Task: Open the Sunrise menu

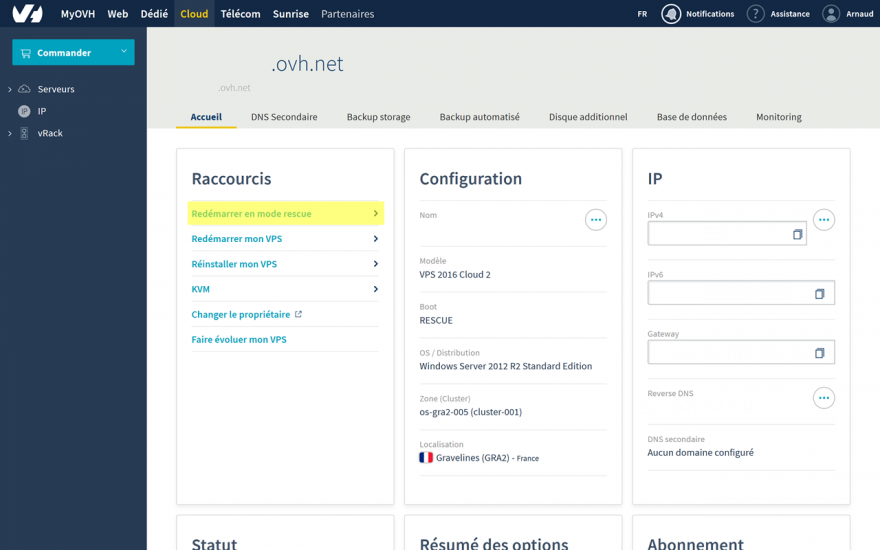Action: tap(291, 14)
